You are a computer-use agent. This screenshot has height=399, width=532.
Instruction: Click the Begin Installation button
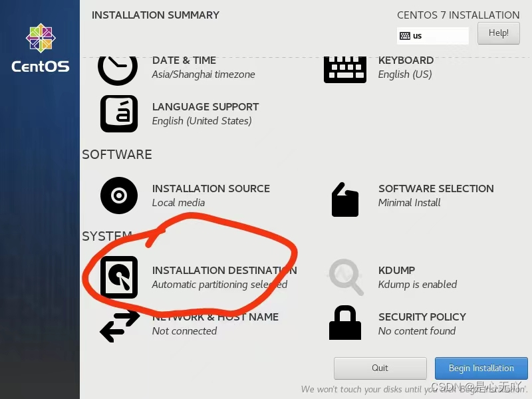point(481,368)
